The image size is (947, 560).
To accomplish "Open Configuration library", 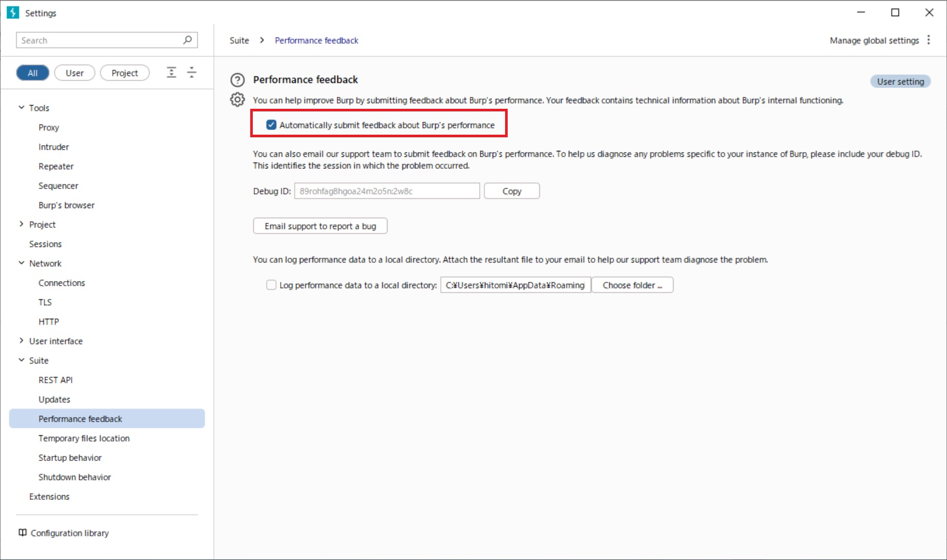I will pyautogui.click(x=69, y=533).
